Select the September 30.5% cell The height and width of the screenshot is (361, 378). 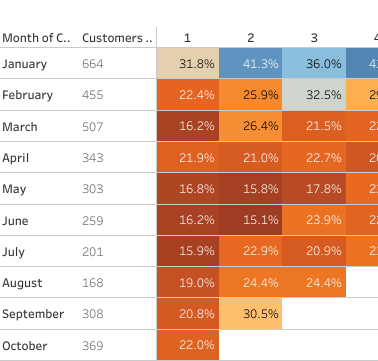coord(251,314)
